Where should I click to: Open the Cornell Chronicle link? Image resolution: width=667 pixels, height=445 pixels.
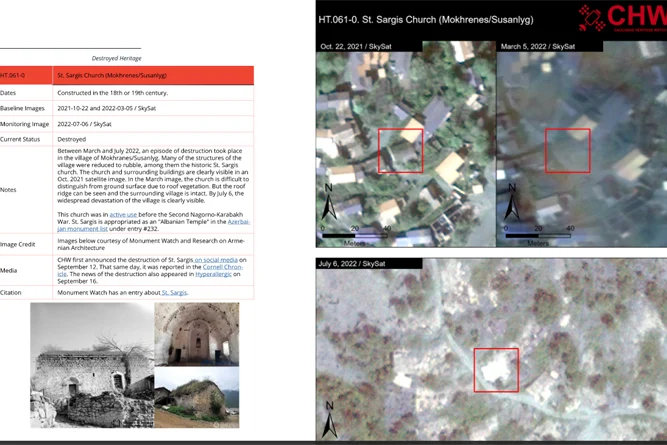coord(150,271)
